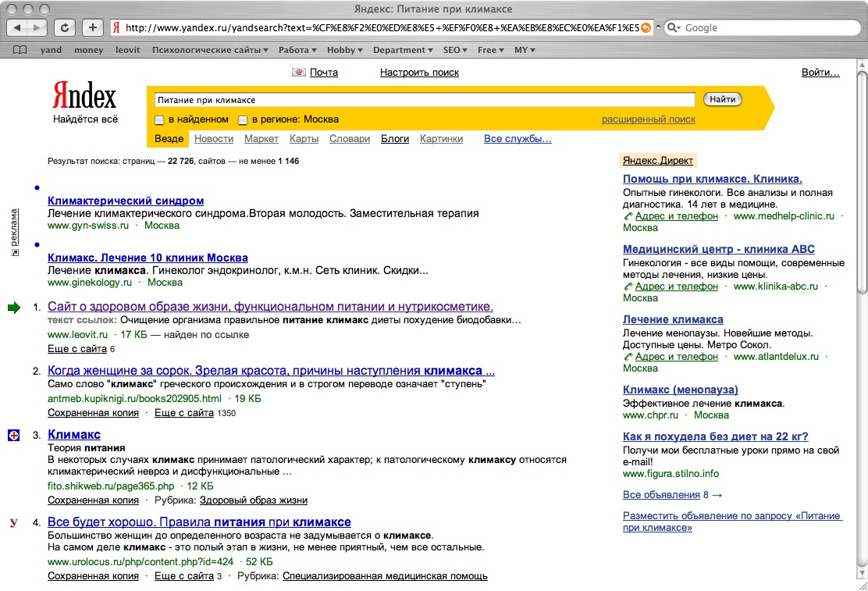Screen dimensions: 868x591
Task: Select the Везде tab
Action: (169, 138)
